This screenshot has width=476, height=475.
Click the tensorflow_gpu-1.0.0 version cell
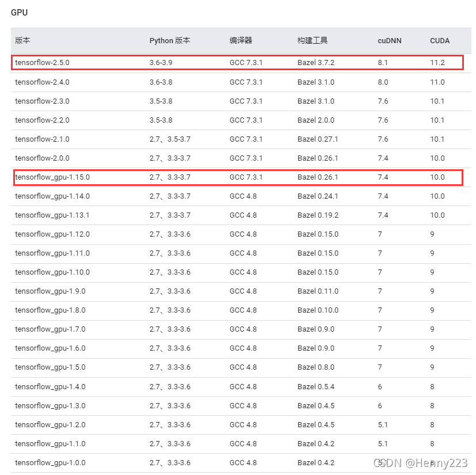(50, 463)
